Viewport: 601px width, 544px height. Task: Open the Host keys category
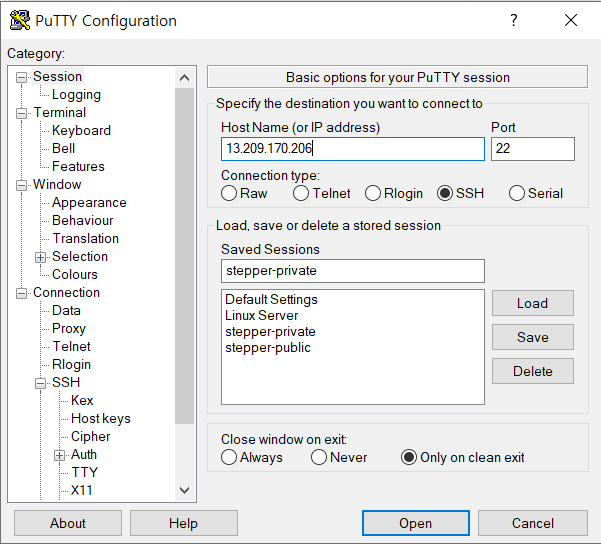click(x=101, y=419)
